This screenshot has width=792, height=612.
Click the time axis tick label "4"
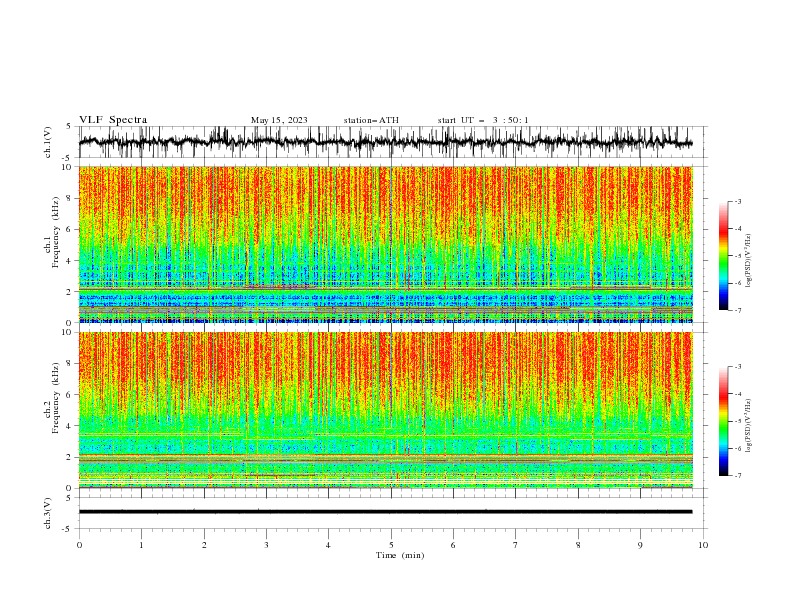point(328,545)
